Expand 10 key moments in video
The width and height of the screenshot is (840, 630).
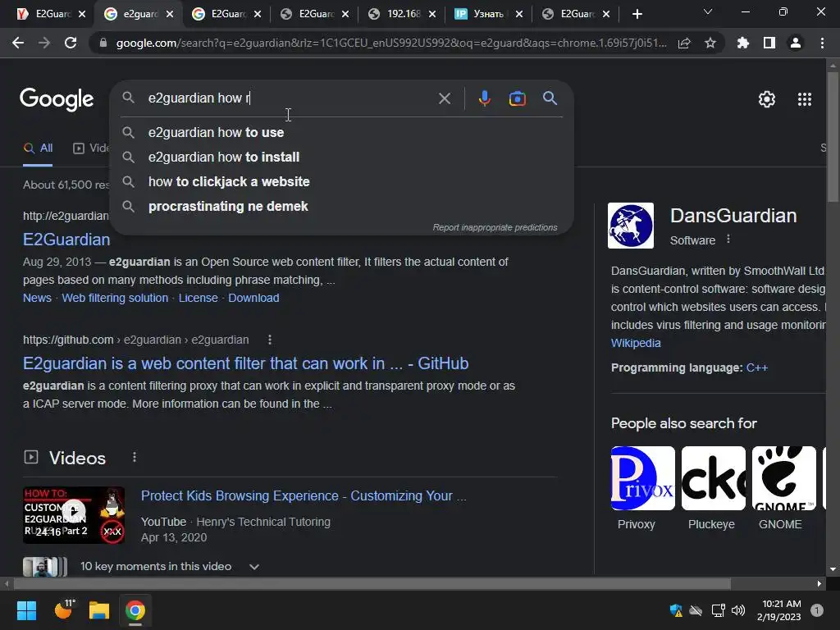pyautogui.click(x=254, y=566)
